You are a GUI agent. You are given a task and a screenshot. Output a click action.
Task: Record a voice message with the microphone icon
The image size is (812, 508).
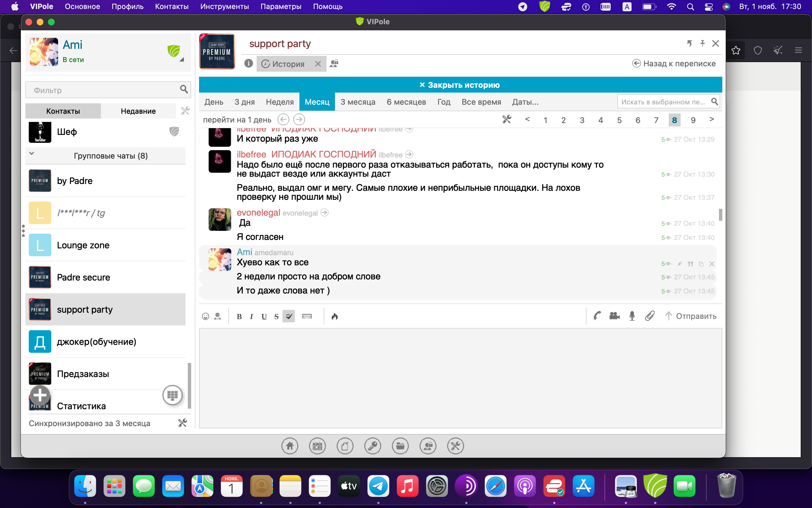[632, 316]
